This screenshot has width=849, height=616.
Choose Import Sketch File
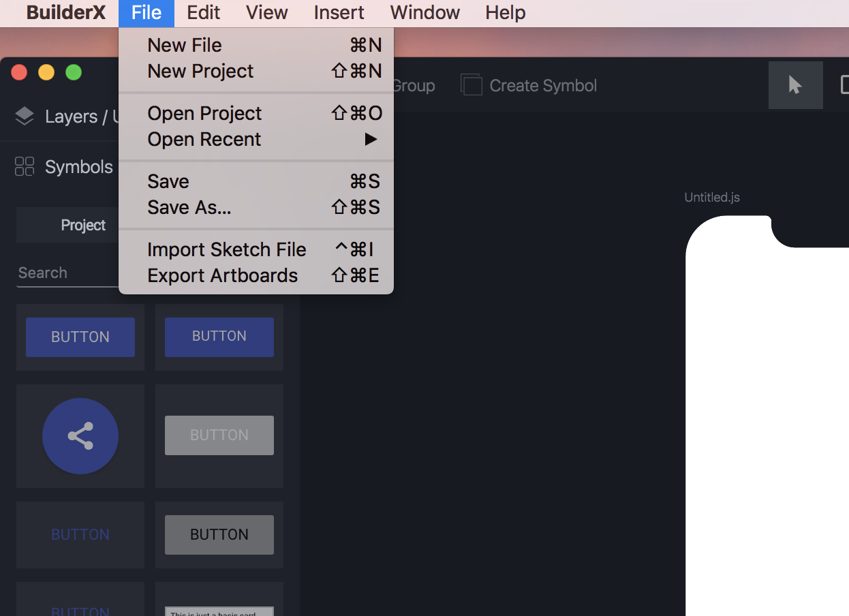[256, 249]
